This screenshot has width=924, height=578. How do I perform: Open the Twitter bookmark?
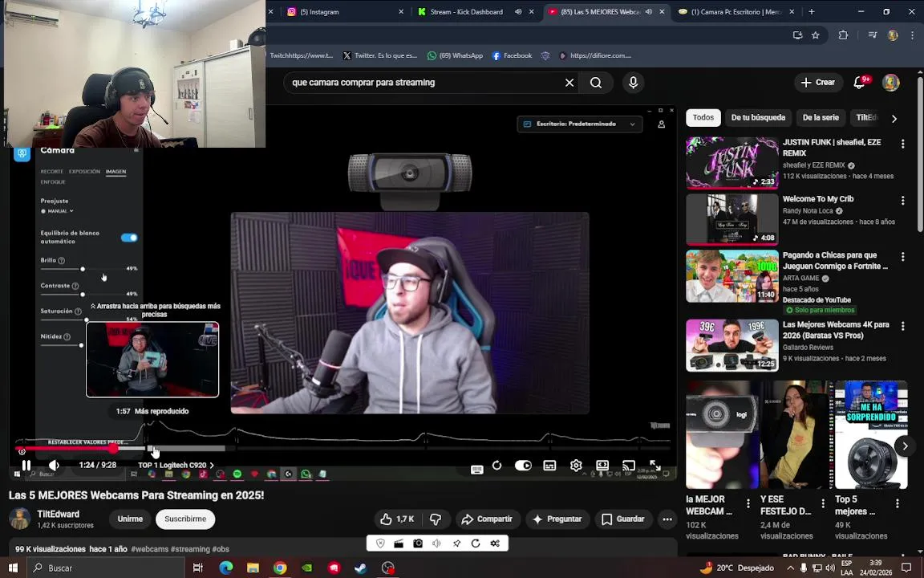379,55
